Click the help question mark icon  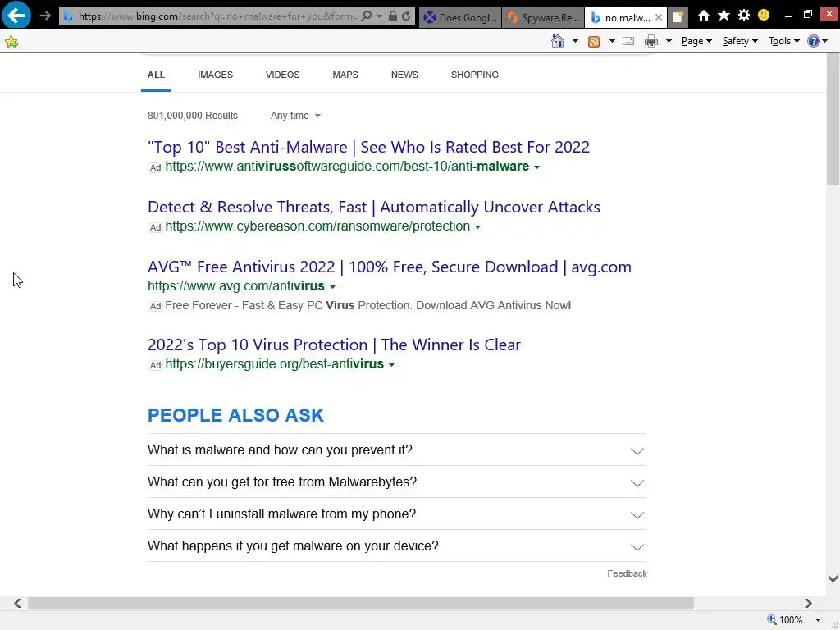813,41
